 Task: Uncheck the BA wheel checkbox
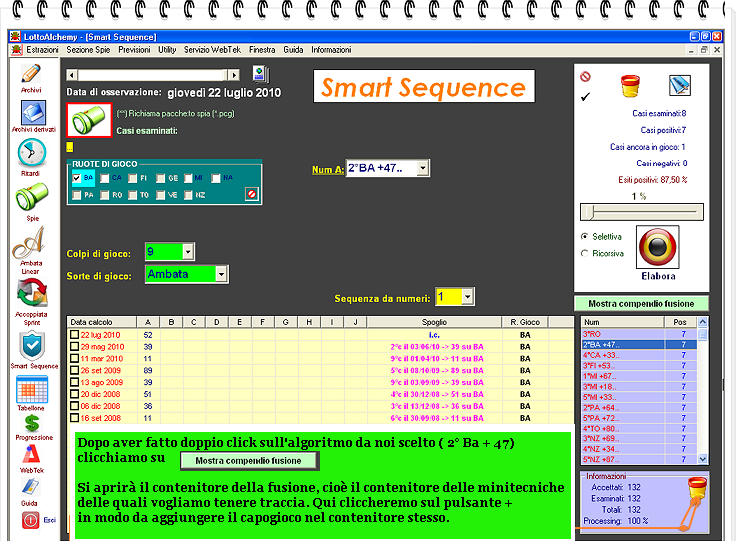coord(77,178)
